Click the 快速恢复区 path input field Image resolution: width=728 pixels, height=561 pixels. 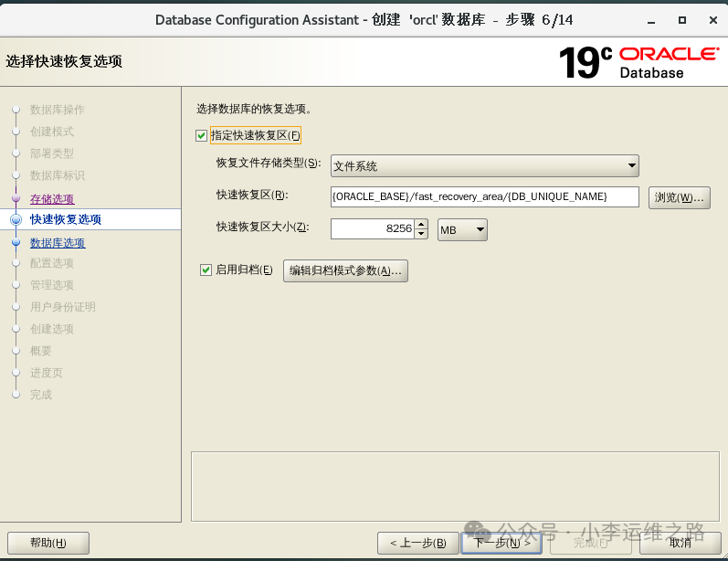click(x=485, y=197)
